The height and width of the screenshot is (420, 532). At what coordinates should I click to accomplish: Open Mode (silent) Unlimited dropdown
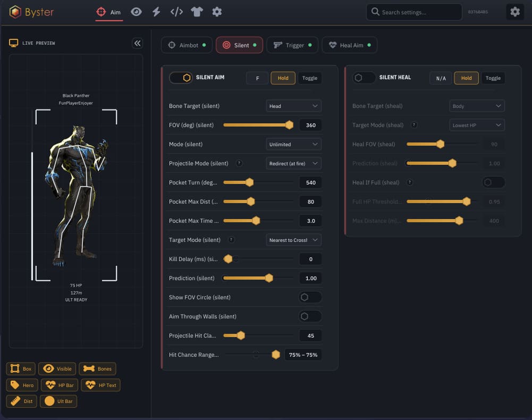pos(293,144)
